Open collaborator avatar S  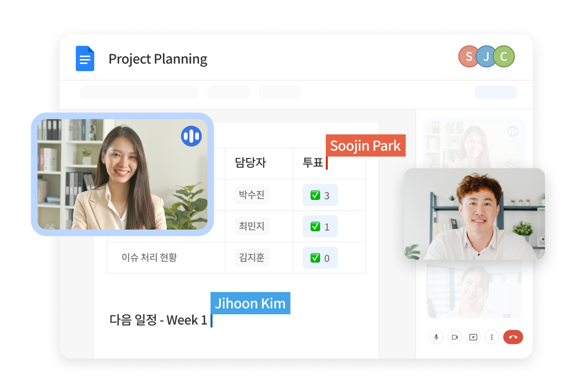point(469,56)
